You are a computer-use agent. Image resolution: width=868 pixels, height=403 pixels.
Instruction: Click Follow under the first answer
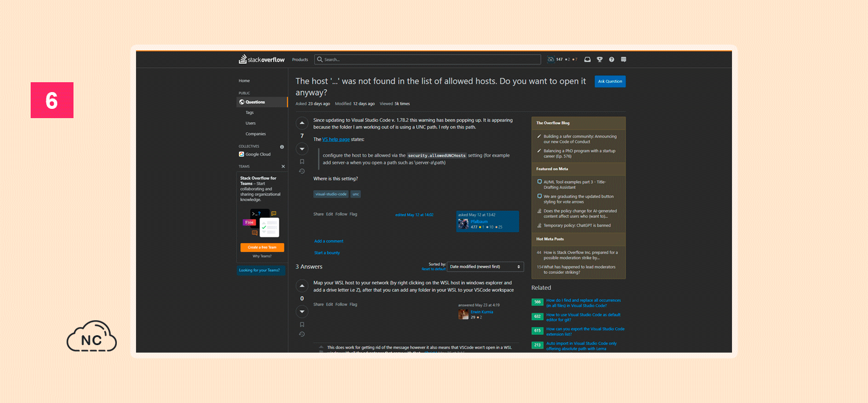click(x=341, y=304)
